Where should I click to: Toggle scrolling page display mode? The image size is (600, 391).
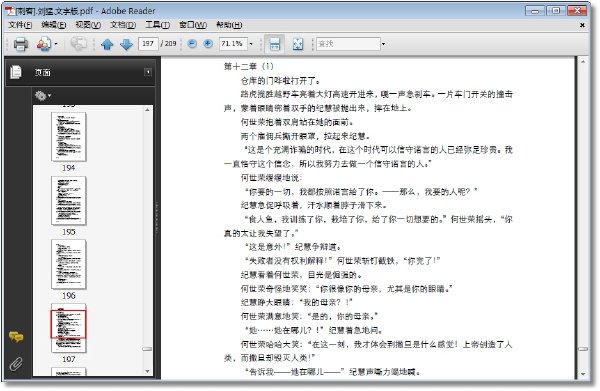click(x=274, y=44)
